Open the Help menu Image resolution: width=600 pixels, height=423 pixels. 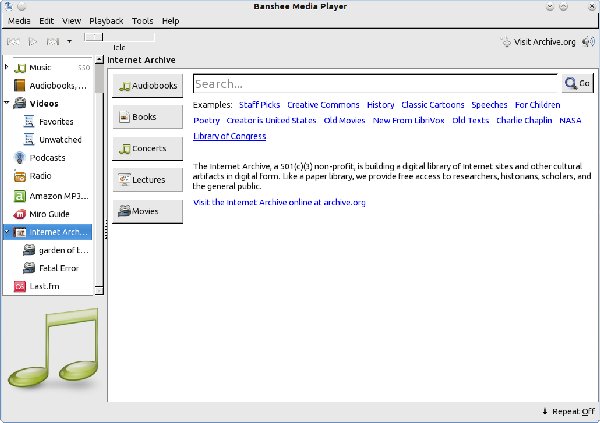tap(170, 21)
